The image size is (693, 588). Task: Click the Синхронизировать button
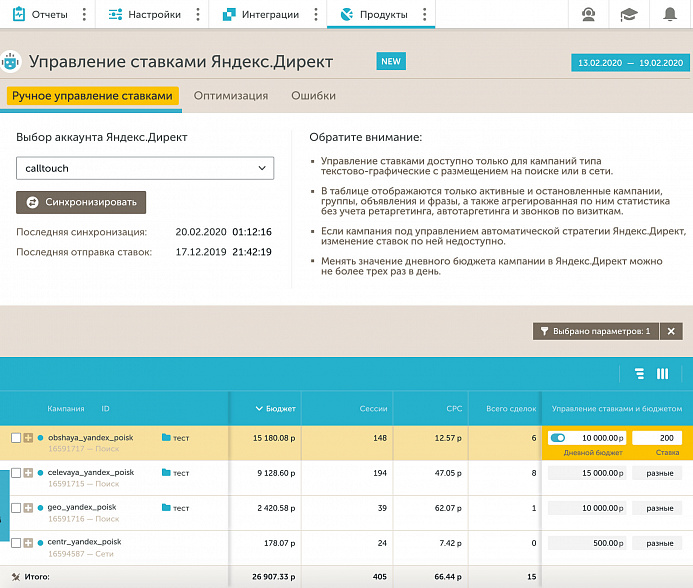point(81,202)
